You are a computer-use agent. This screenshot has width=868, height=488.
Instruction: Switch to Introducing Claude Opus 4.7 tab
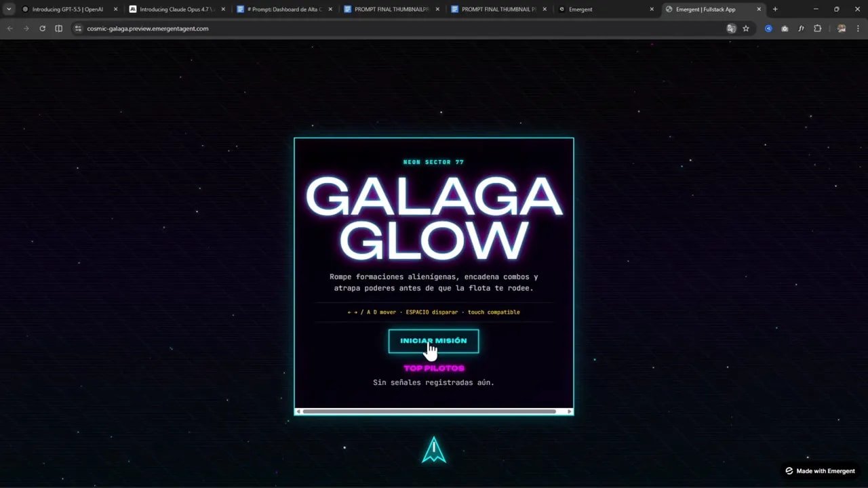coord(176,9)
